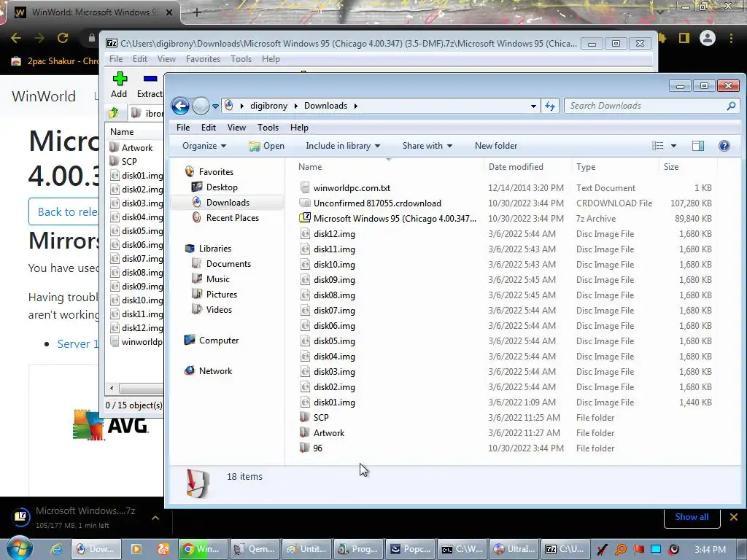Click the New folder button
Viewport: 747px width, 560px height.
pos(496,146)
